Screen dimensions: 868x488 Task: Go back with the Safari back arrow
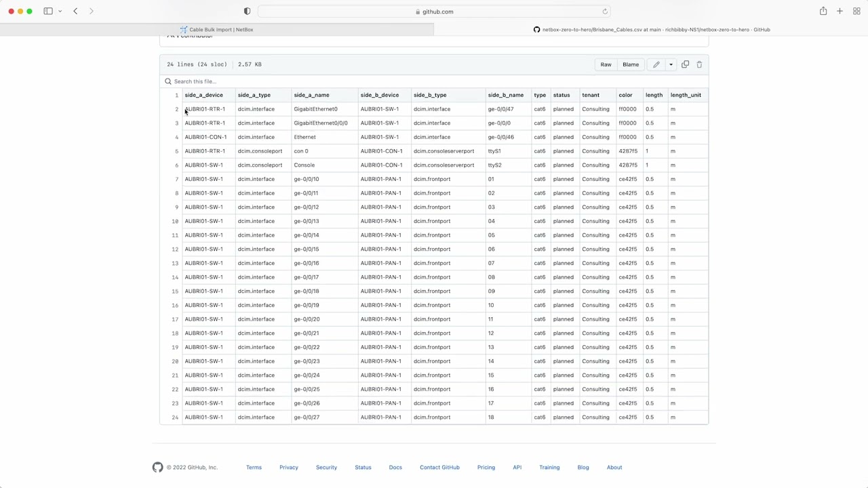pyautogui.click(x=75, y=12)
